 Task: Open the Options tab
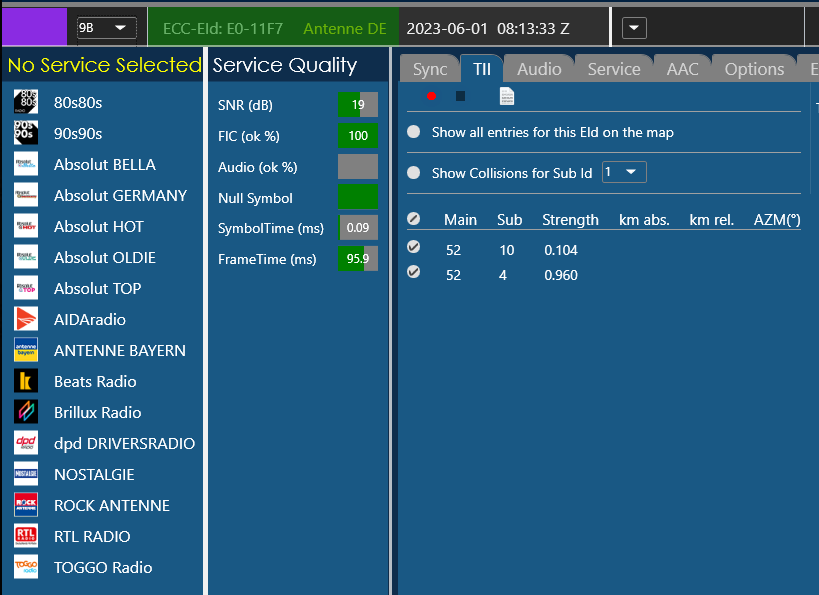coord(754,69)
